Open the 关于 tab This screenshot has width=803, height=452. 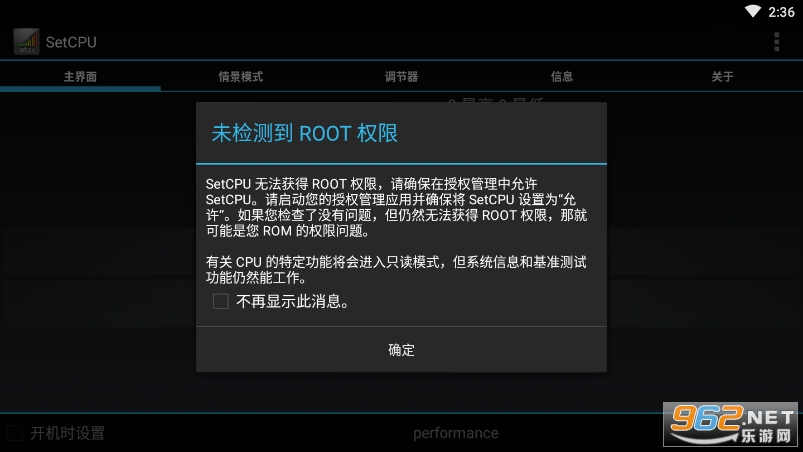(x=723, y=77)
